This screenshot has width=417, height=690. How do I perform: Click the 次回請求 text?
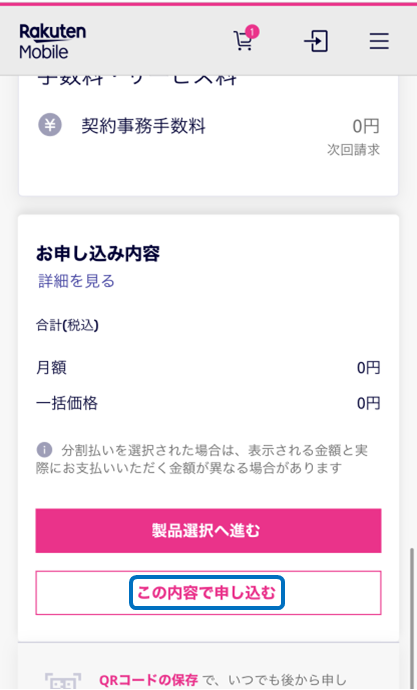pos(353,150)
